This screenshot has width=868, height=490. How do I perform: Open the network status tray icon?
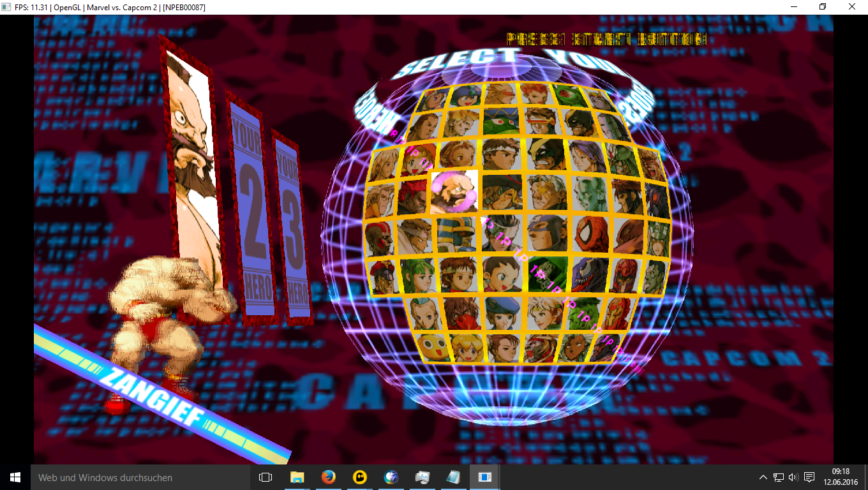[x=779, y=477]
